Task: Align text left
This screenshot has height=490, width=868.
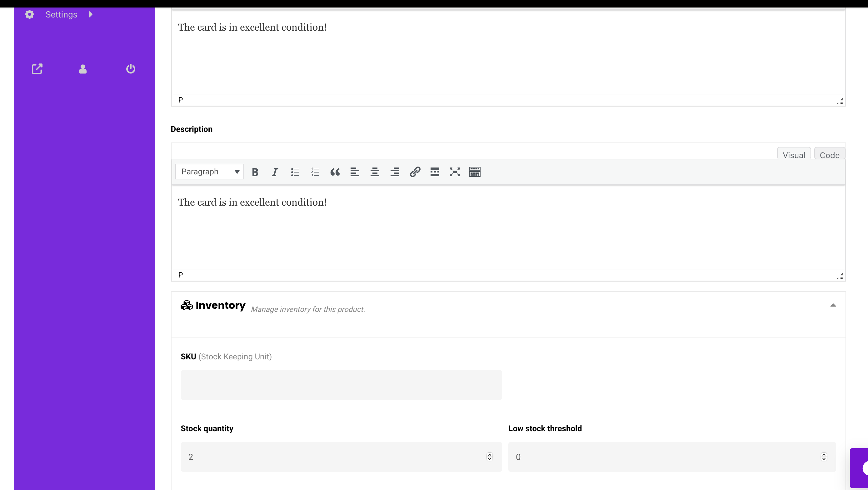Action: 355,172
